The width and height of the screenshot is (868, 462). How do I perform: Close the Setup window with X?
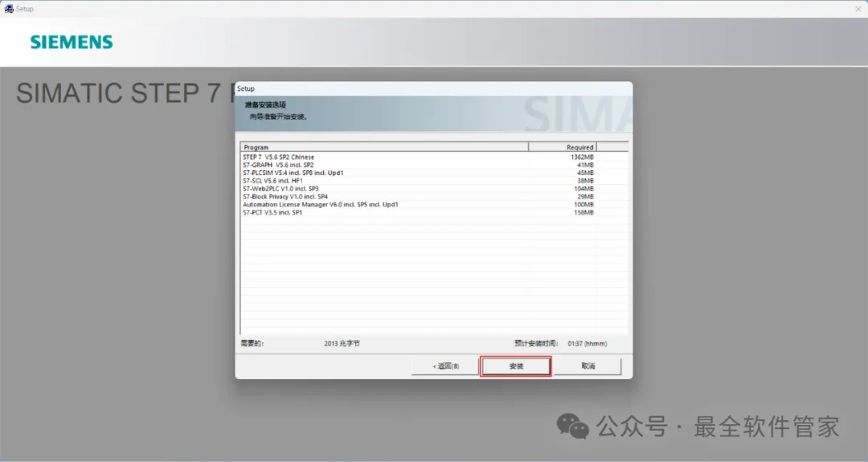[858, 9]
